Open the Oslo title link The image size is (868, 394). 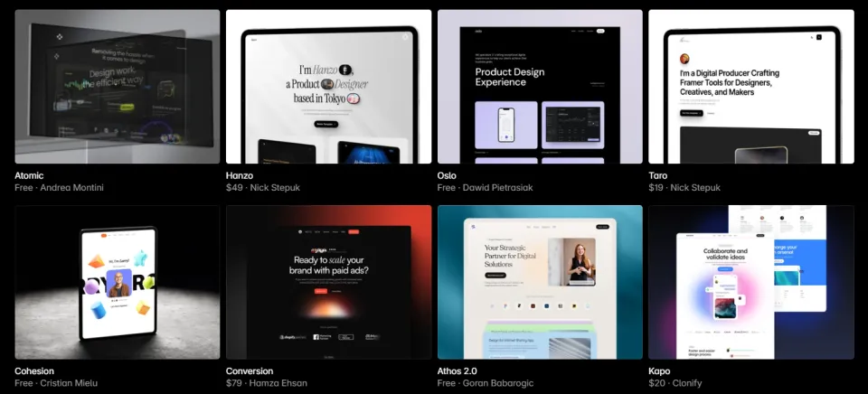pyautogui.click(x=447, y=175)
